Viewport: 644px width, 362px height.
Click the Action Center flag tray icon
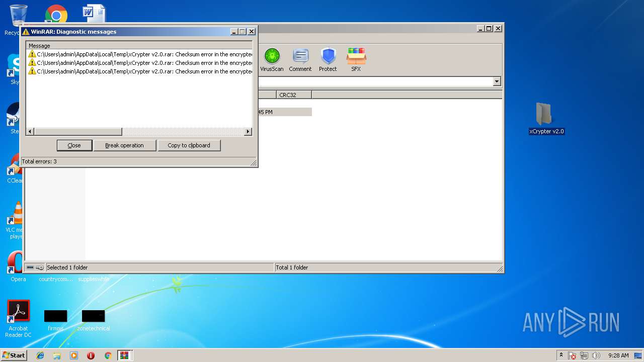(573, 355)
